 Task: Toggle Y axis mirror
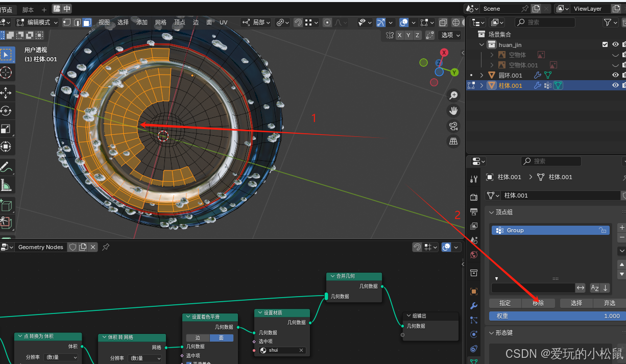tap(408, 35)
